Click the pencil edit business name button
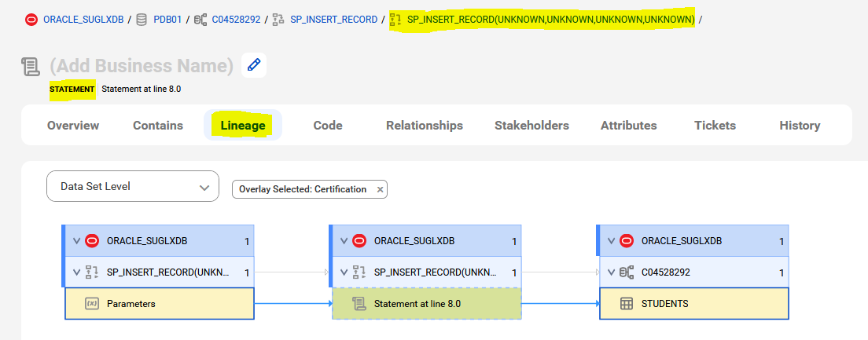The width and height of the screenshot is (868, 340). click(x=254, y=65)
